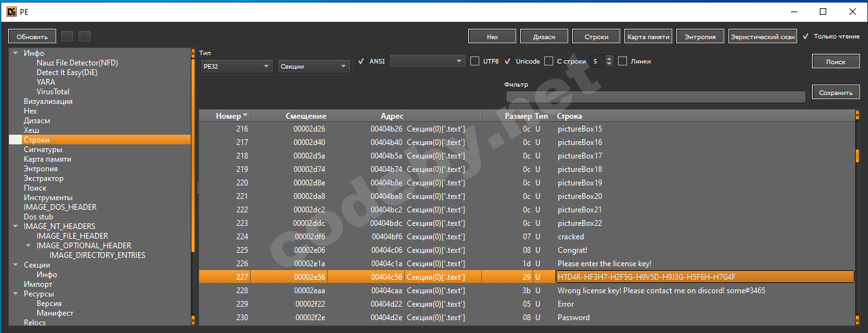
Task: Toggle the Только чтение checkbox
Action: pos(806,37)
